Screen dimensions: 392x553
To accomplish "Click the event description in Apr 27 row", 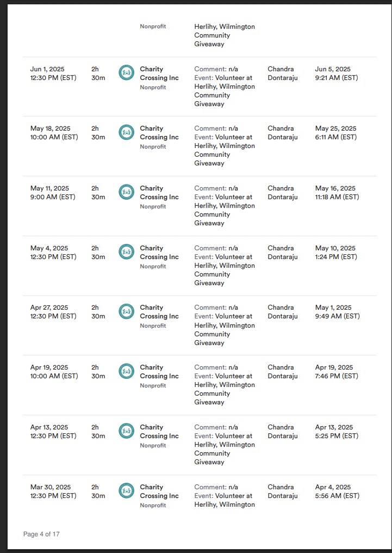I will coord(224,329).
